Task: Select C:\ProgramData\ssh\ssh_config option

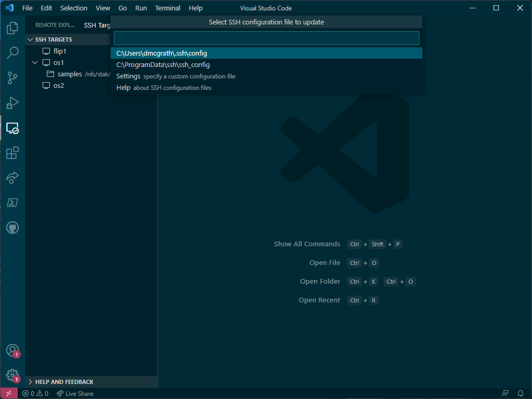Action: [x=267, y=65]
